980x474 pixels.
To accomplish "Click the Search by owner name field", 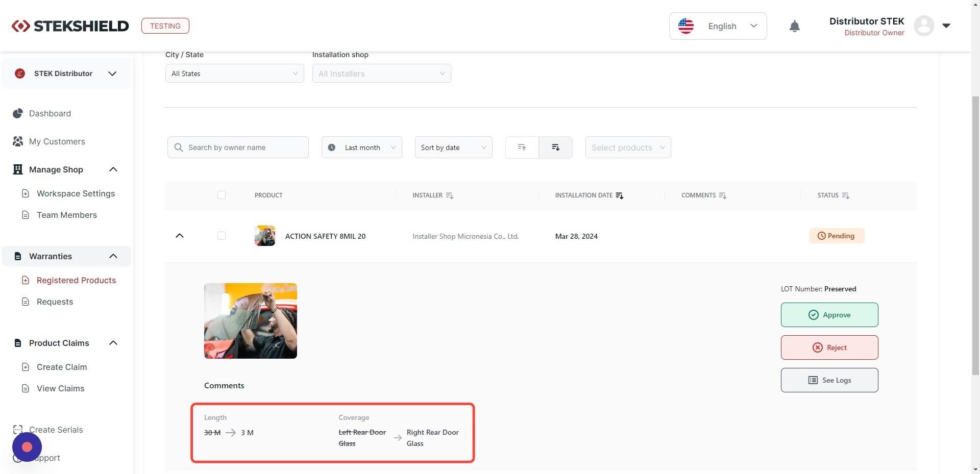I will [x=238, y=147].
